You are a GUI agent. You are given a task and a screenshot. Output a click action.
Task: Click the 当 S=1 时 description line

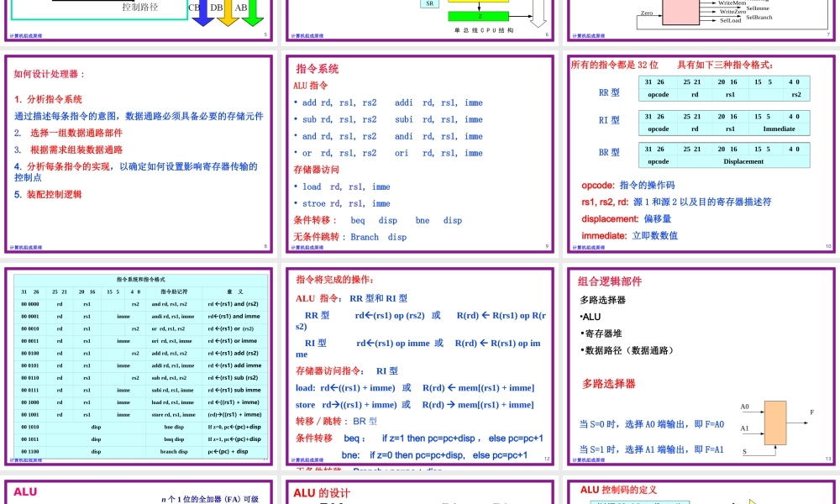652,449
